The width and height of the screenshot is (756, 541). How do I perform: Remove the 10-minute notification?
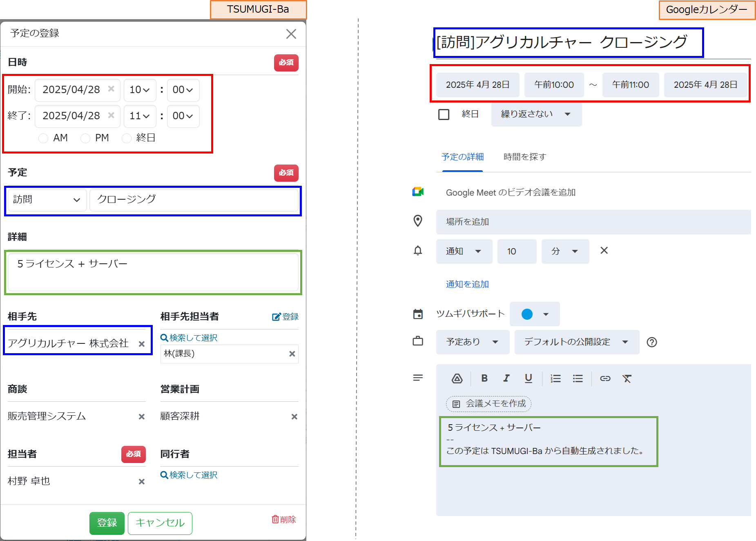(x=604, y=250)
